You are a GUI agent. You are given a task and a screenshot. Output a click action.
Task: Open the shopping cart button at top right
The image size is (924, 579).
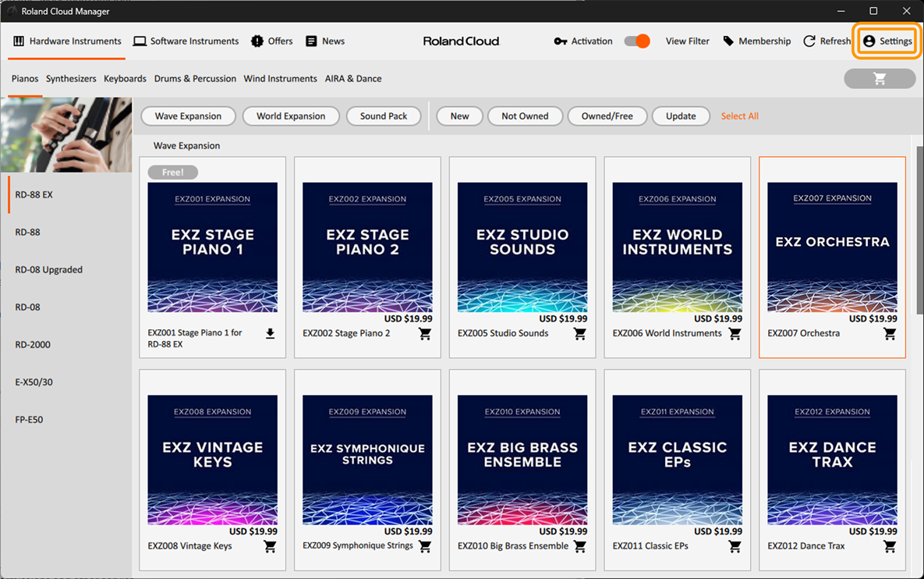880,79
